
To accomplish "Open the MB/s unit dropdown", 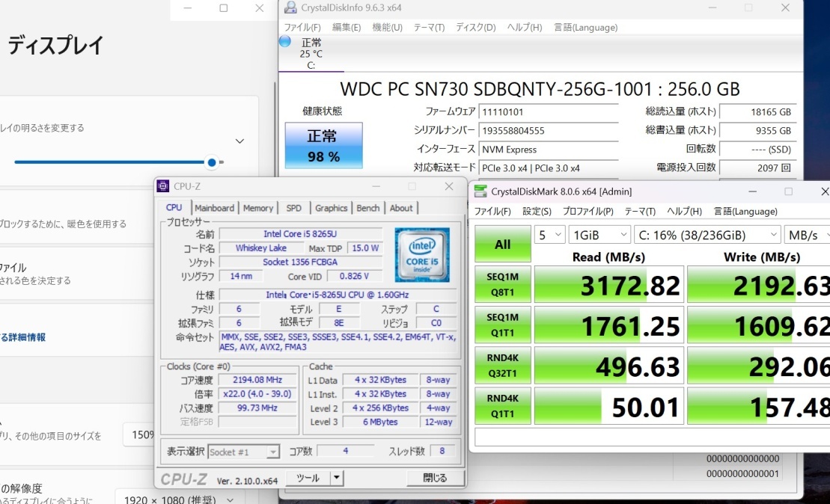I will click(x=807, y=235).
